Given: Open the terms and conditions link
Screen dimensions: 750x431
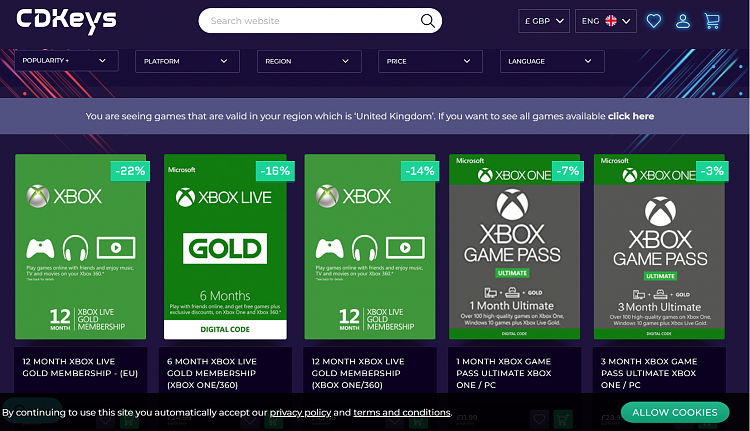Looking at the screenshot, I should pyautogui.click(x=402, y=412).
